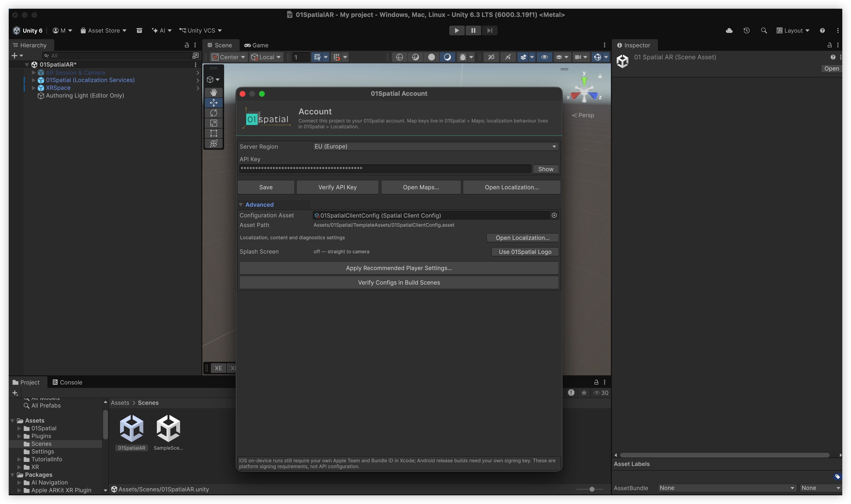Open the Unity Cloud icon

729,30
